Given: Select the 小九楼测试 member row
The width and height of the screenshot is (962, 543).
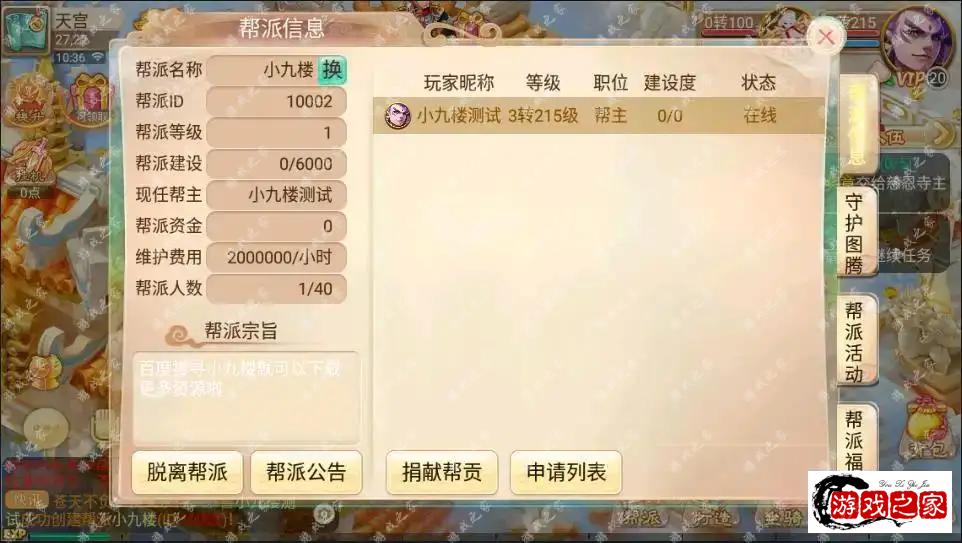Looking at the screenshot, I should (599, 115).
